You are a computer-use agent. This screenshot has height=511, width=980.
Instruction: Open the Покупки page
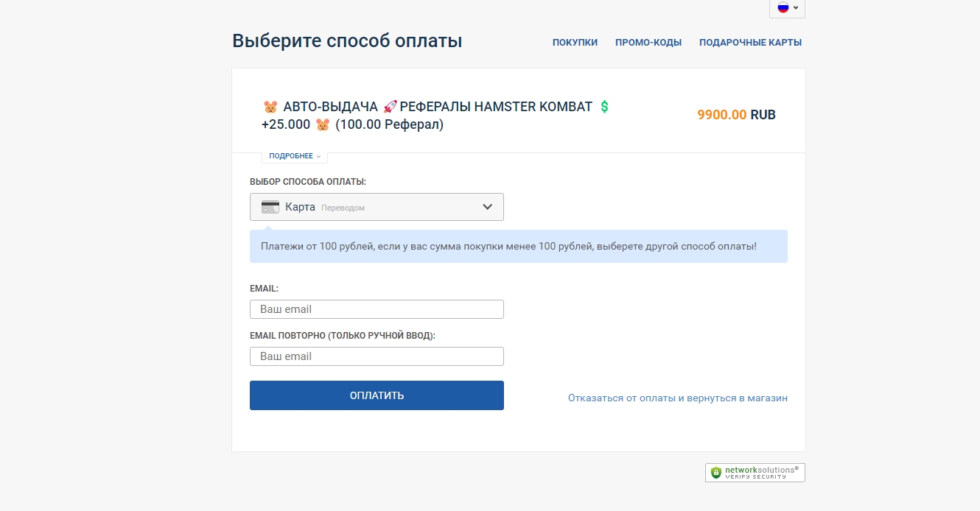(575, 43)
